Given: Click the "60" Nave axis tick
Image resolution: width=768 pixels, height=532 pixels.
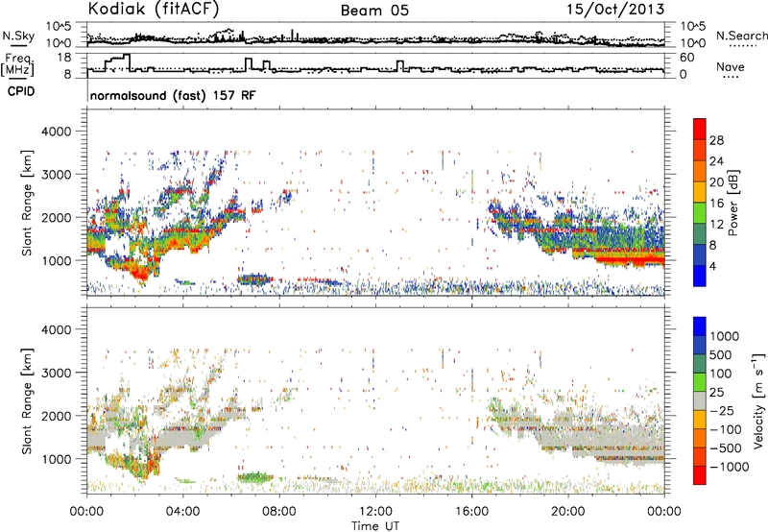Looking at the screenshot, I should [687, 58].
